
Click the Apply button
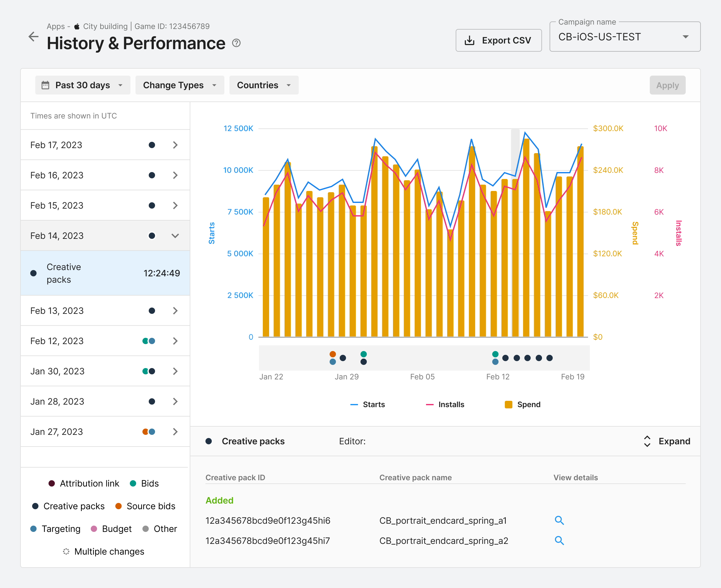pos(667,85)
